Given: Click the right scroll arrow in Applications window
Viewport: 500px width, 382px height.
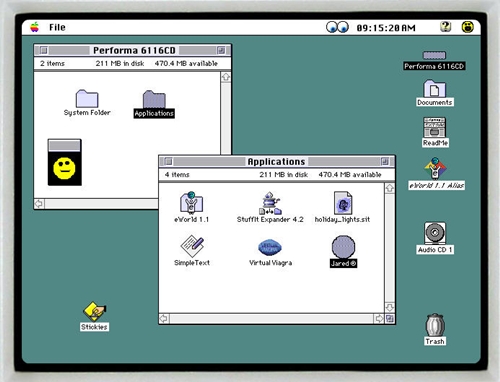Looking at the screenshot, I should tap(379, 318).
